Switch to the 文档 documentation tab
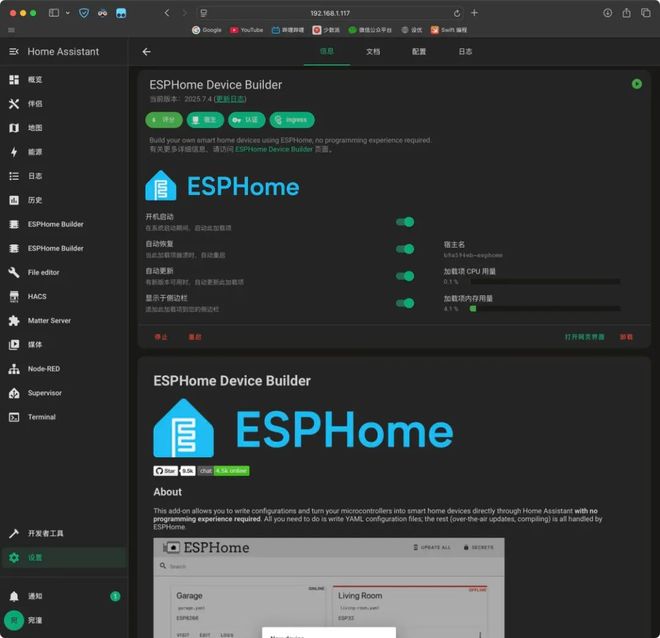Screen dimensions: 660x638 coord(373,51)
